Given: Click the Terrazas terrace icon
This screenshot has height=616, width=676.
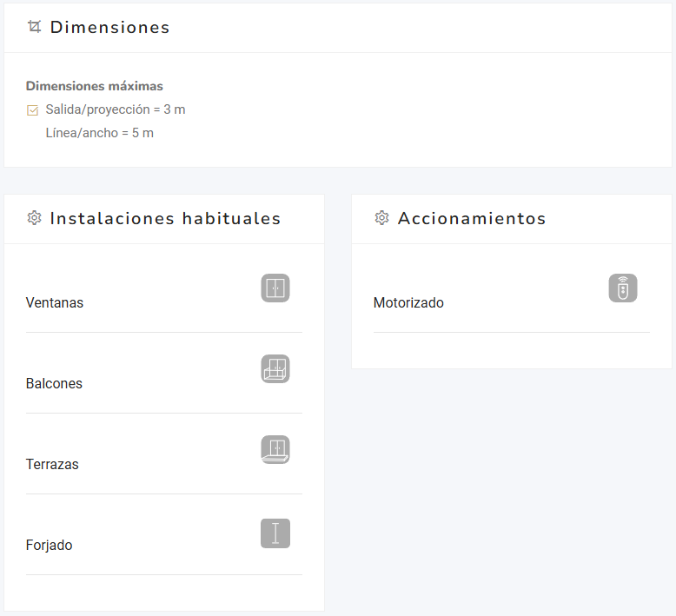Looking at the screenshot, I should (275, 450).
